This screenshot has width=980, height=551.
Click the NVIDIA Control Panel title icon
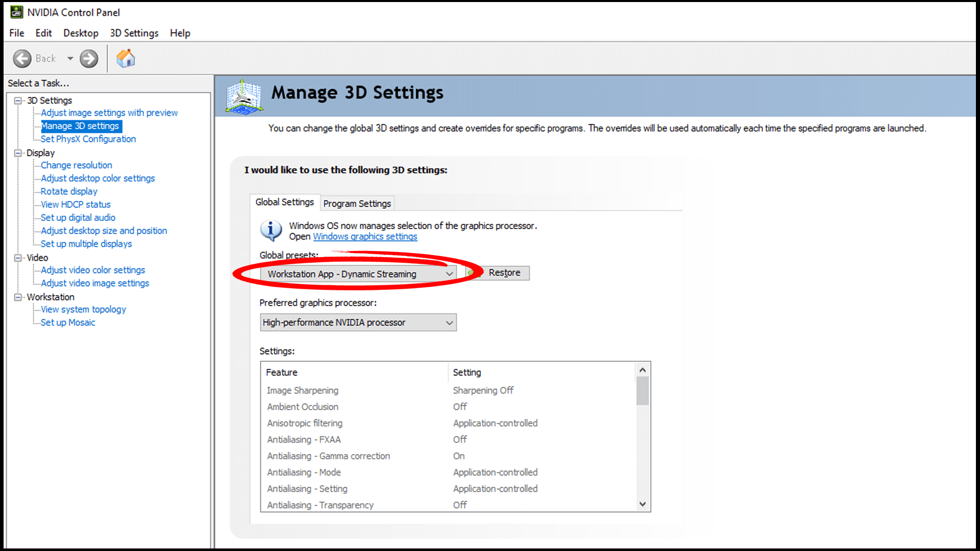click(16, 12)
